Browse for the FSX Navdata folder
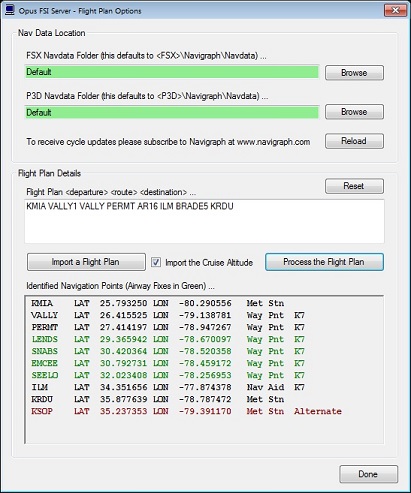The width and height of the screenshot is (411, 493). point(354,73)
